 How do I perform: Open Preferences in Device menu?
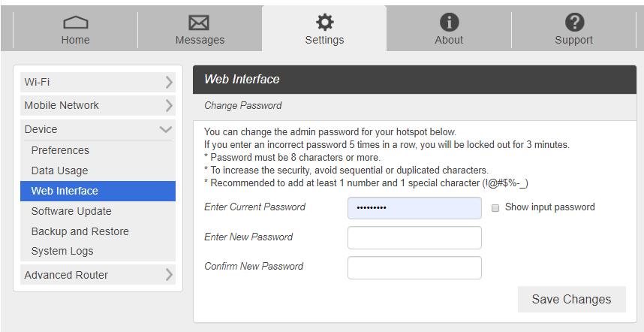tap(60, 150)
